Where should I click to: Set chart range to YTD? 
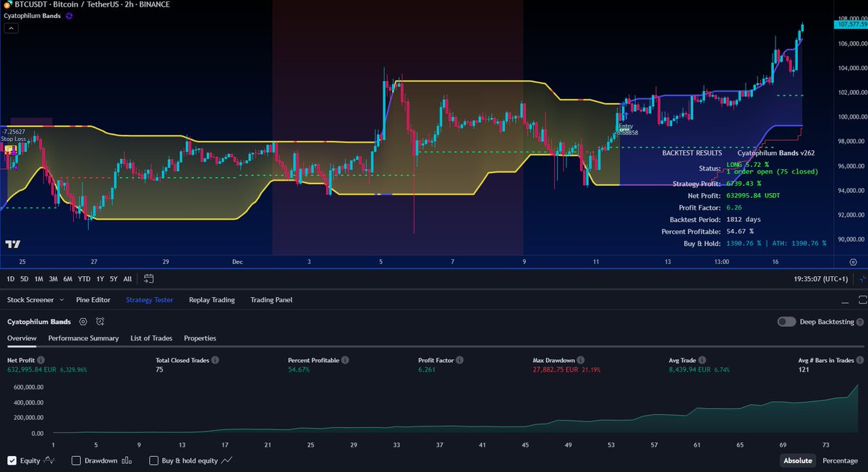[83, 278]
